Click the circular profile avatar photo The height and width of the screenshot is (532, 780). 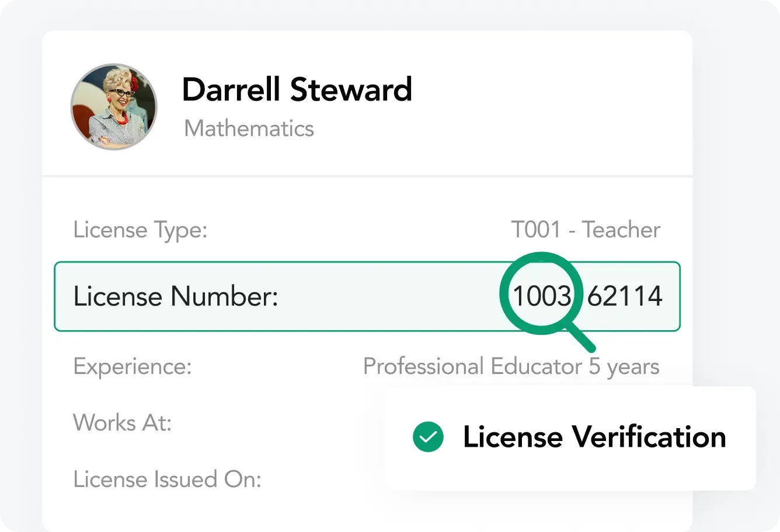(114, 107)
